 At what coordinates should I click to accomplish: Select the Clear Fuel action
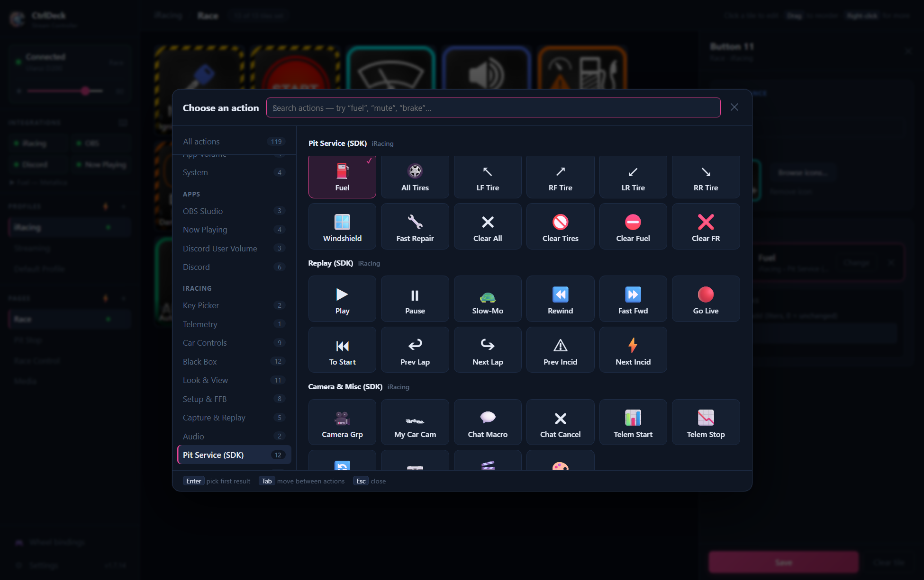tap(633, 226)
